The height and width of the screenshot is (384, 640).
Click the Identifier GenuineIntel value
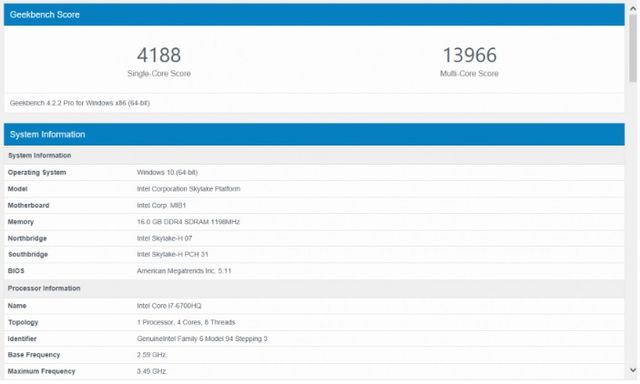(x=202, y=339)
